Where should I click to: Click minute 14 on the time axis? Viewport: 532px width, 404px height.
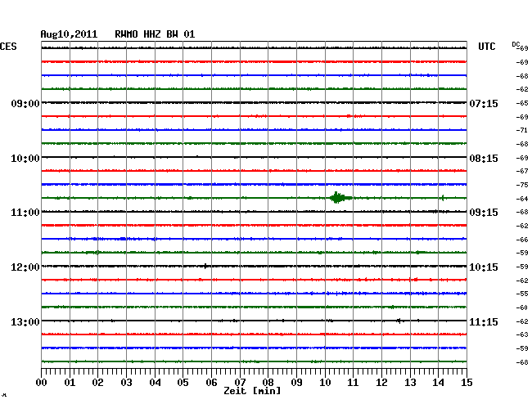tap(438, 383)
